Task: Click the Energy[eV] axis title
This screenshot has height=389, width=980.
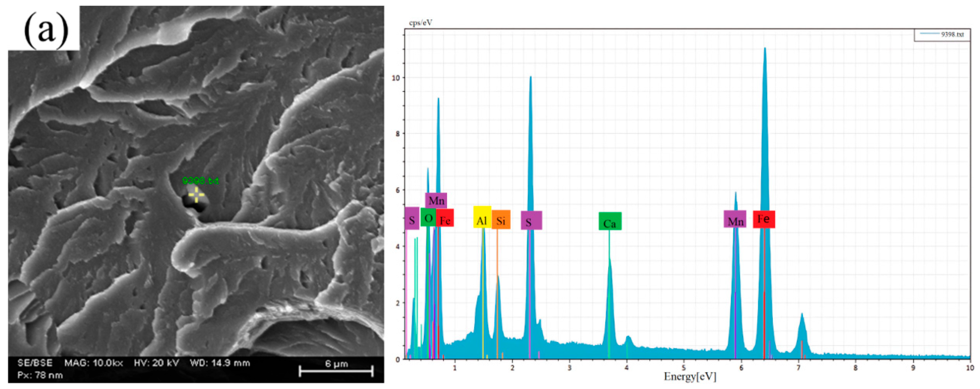Action: [690, 377]
